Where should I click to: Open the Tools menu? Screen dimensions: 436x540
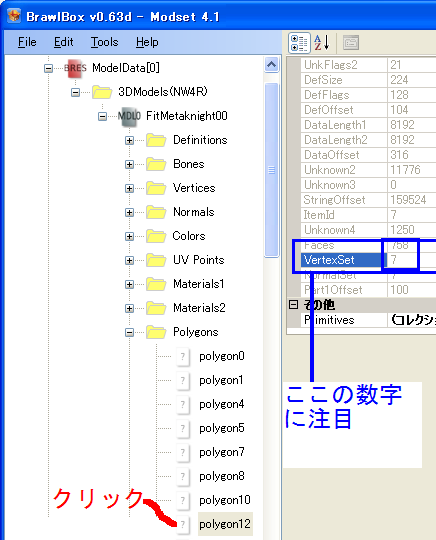[104, 42]
